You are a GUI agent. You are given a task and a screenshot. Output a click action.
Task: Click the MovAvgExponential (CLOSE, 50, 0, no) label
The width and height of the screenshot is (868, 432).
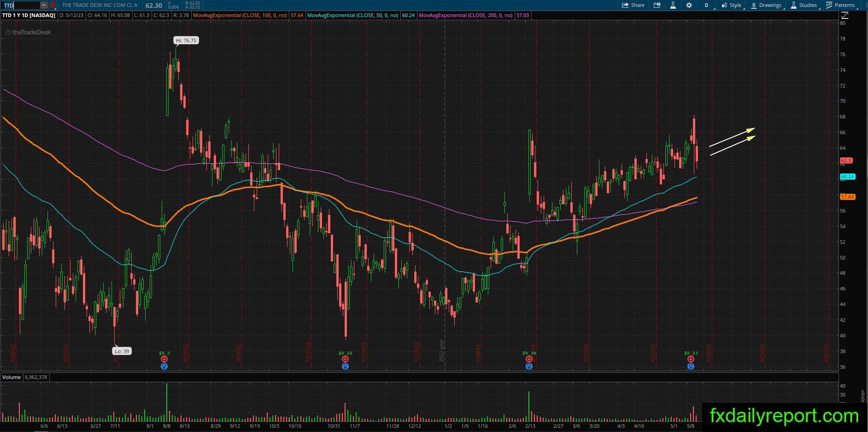(x=353, y=15)
